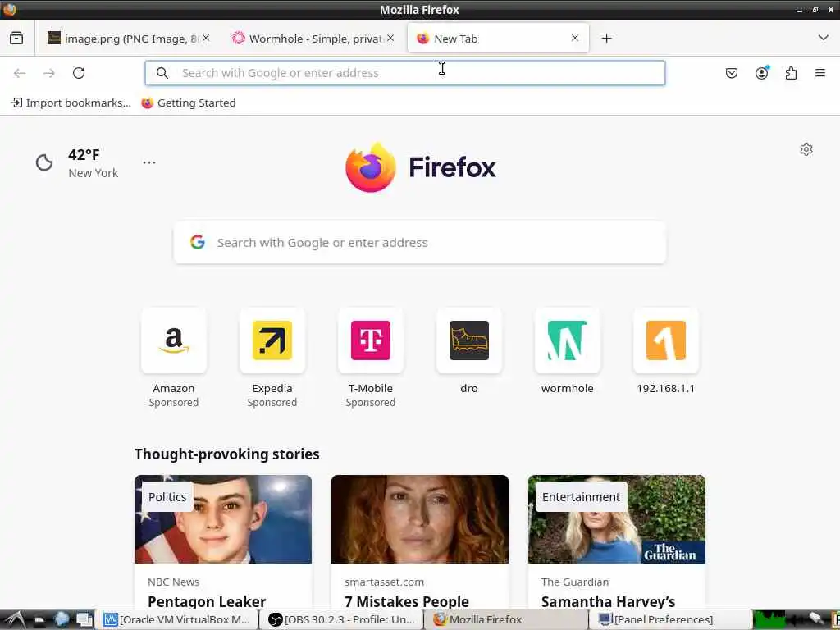Image resolution: width=840 pixels, height=630 pixels.
Task: Close the Wormhole tab
Action: click(x=390, y=38)
